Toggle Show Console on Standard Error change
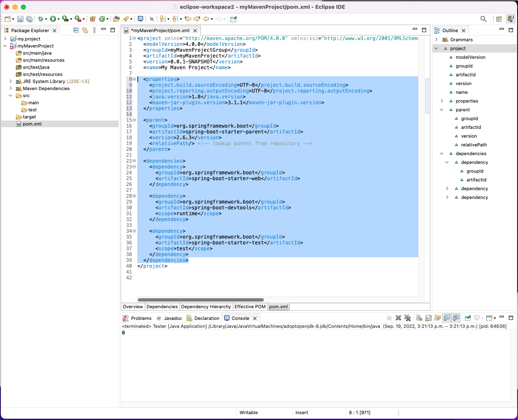 (456, 318)
